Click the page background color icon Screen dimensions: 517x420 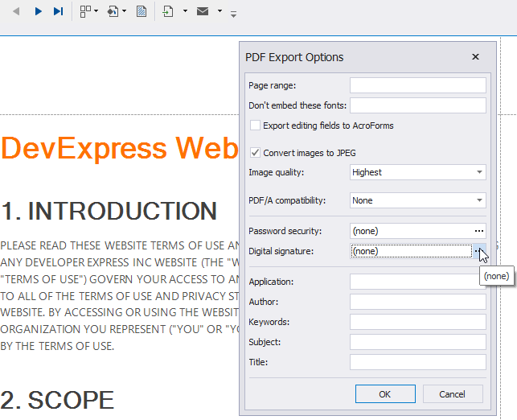113,11
